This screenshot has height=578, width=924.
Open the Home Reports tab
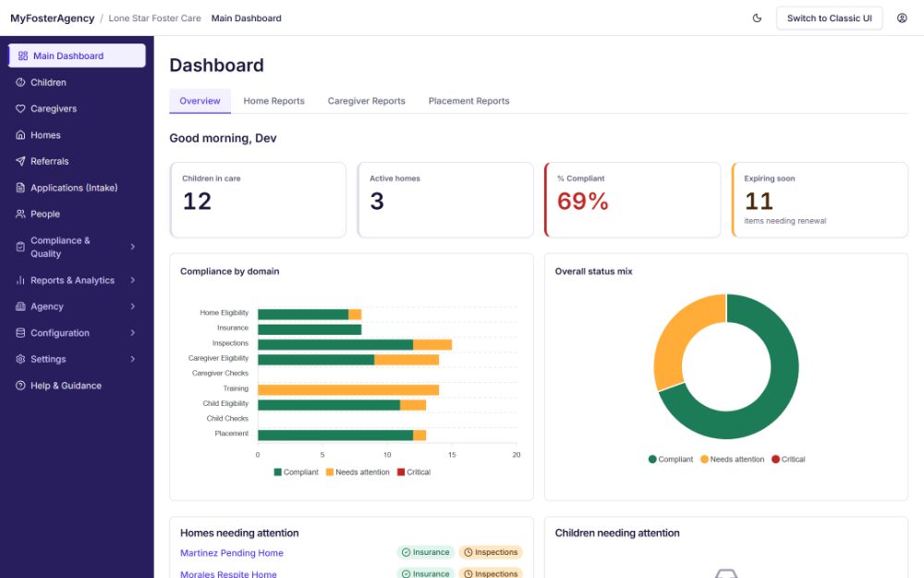point(274,101)
